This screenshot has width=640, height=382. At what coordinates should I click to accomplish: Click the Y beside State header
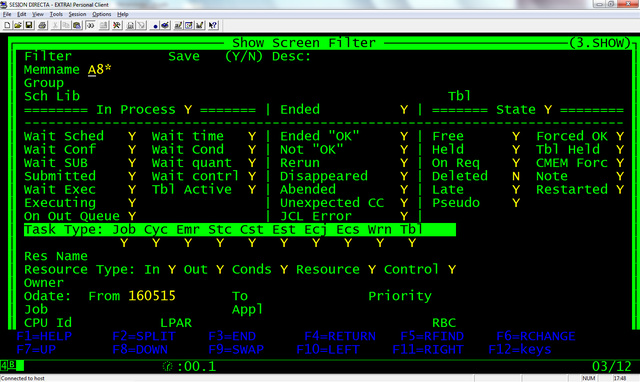pos(548,110)
